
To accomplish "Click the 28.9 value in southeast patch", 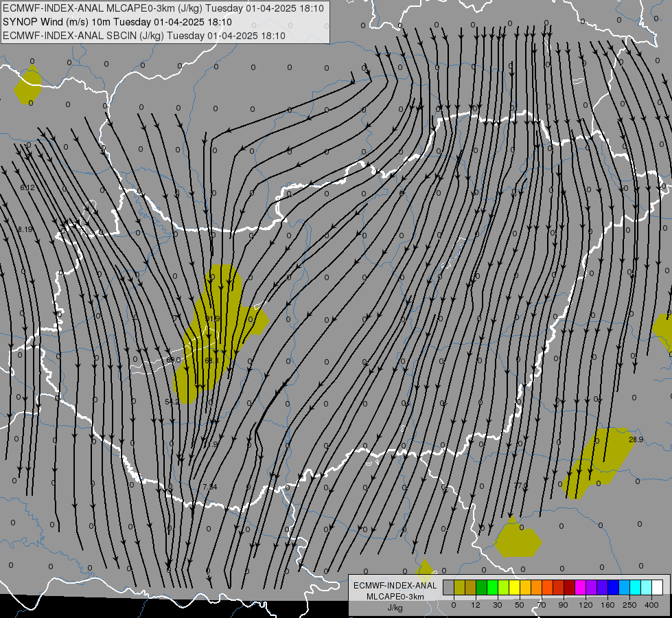I will (636, 439).
